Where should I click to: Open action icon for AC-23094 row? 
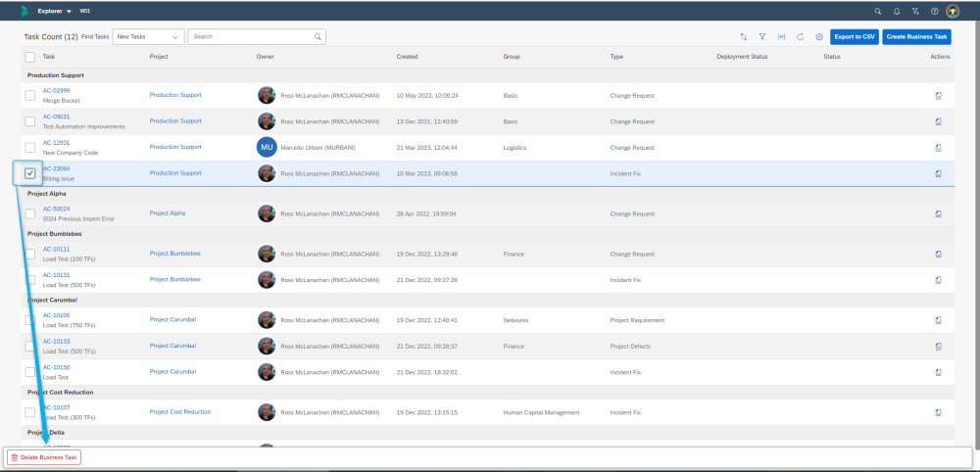(x=939, y=173)
